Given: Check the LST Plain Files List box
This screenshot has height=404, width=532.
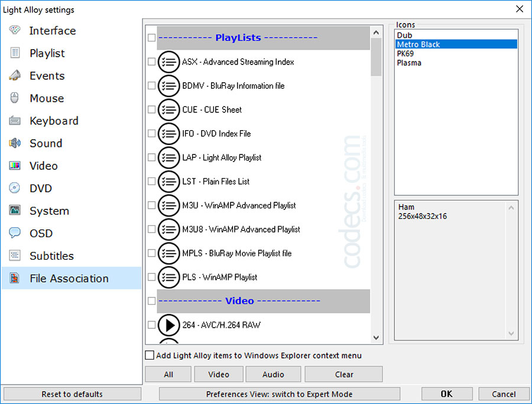Looking at the screenshot, I should (152, 181).
